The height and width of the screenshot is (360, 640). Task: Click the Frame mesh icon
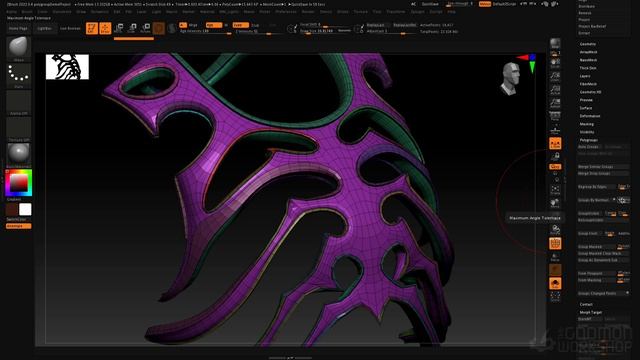[555, 189]
